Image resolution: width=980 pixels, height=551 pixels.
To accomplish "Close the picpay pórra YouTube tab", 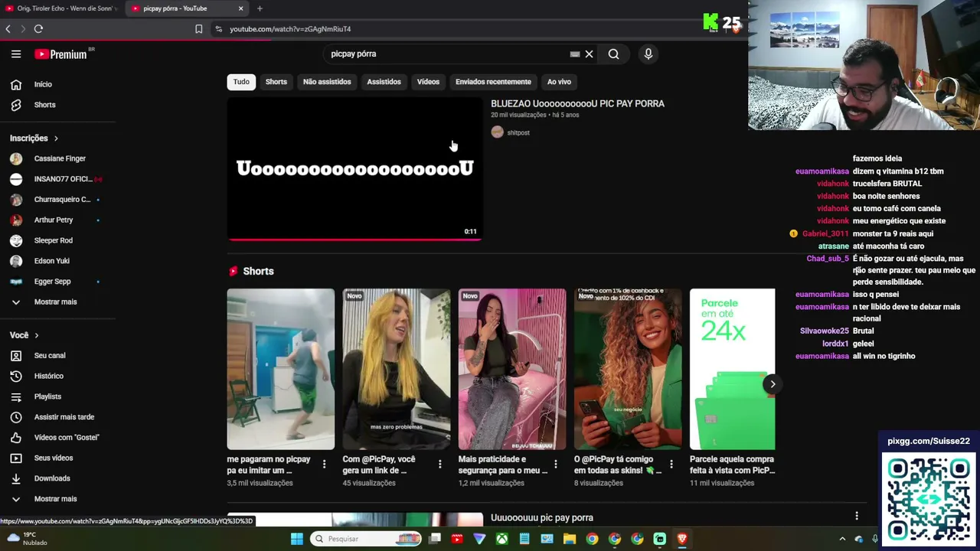I will pos(240,8).
